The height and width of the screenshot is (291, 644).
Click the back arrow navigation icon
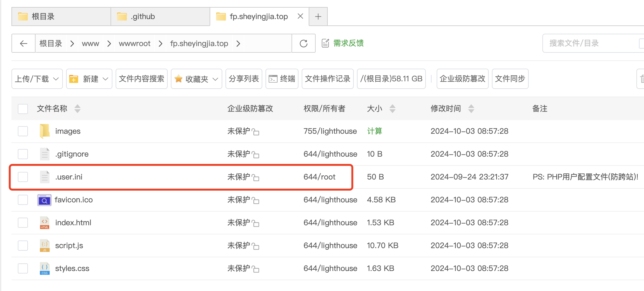coord(23,44)
